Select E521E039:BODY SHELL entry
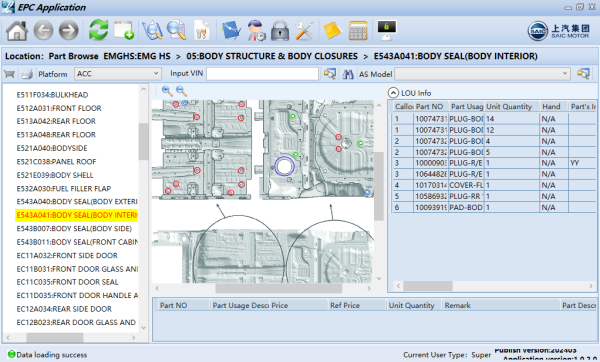The width and height of the screenshot is (600, 362). pyautogui.click(x=55, y=175)
